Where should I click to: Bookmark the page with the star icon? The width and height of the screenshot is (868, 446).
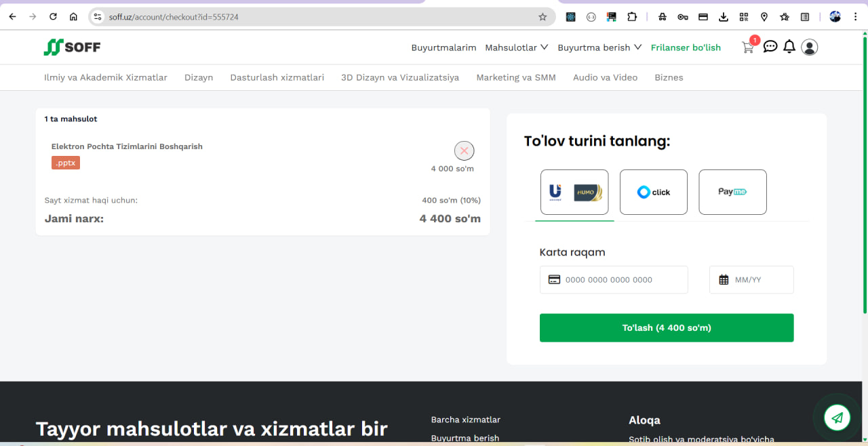tap(542, 17)
